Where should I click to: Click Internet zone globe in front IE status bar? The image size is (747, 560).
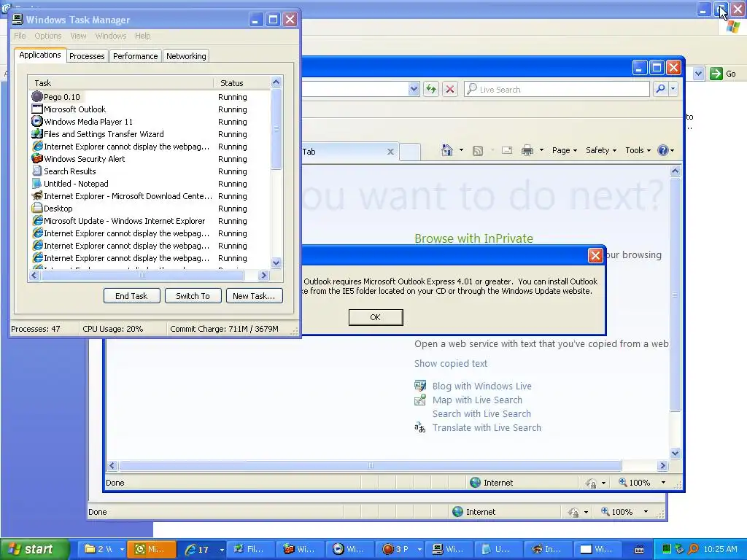475,483
